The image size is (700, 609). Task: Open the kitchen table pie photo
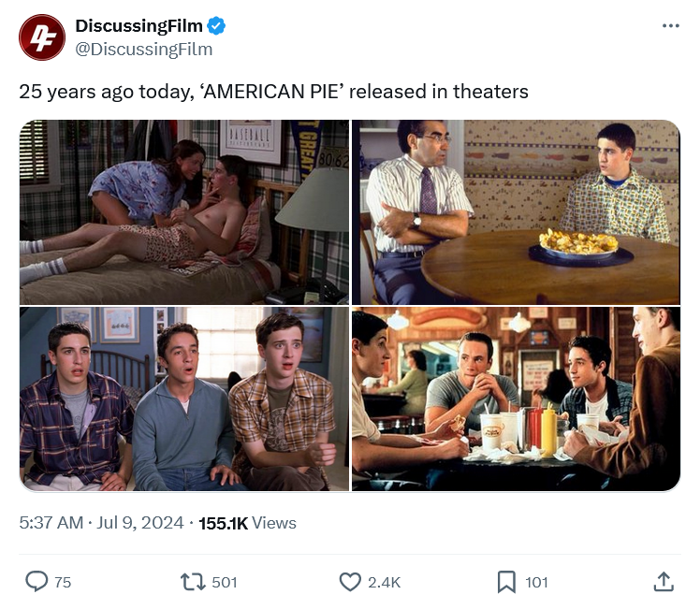click(x=516, y=212)
